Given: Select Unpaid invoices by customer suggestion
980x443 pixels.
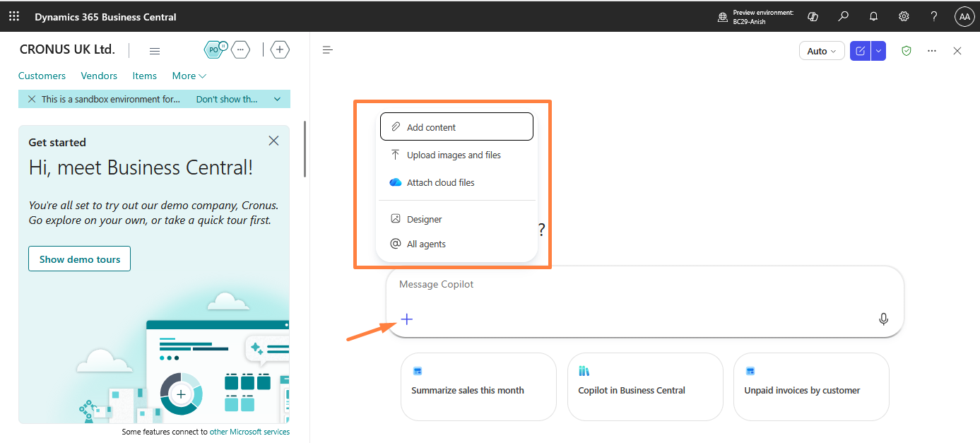Looking at the screenshot, I should point(811,386).
